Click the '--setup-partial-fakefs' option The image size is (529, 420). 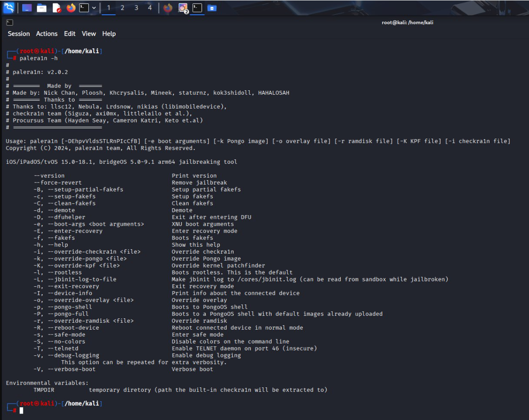point(85,190)
